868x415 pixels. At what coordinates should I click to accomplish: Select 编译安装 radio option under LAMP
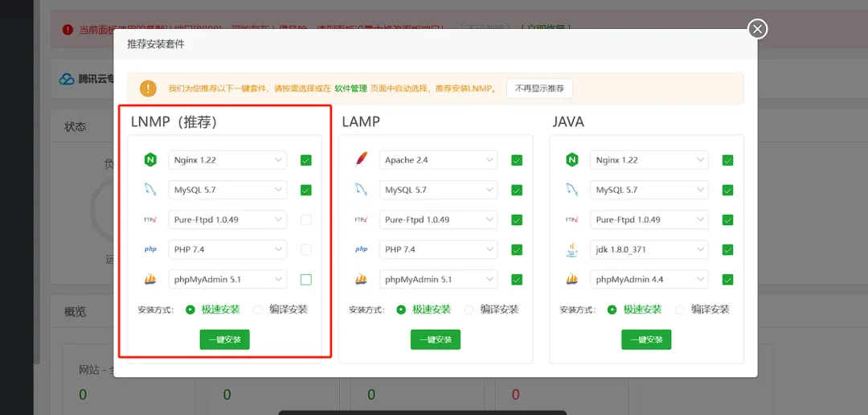469,310
